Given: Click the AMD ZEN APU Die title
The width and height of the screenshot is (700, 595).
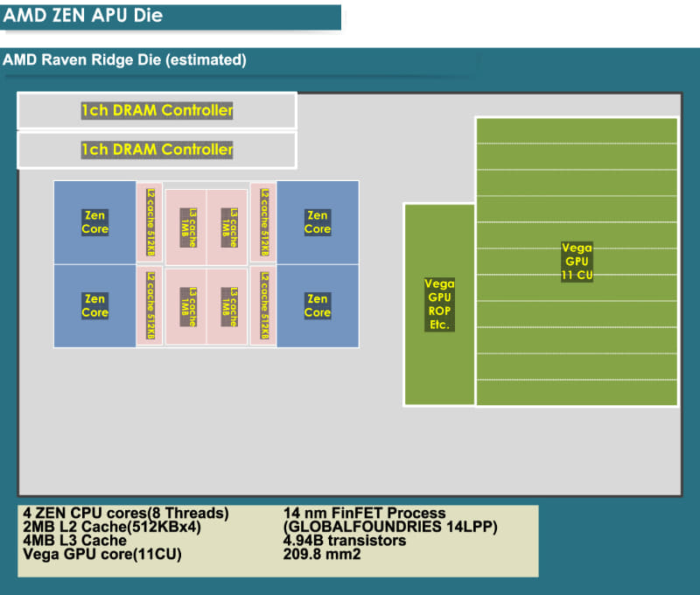Looking at the screenshot, I should pyautogui.click(x=82, y=16).
